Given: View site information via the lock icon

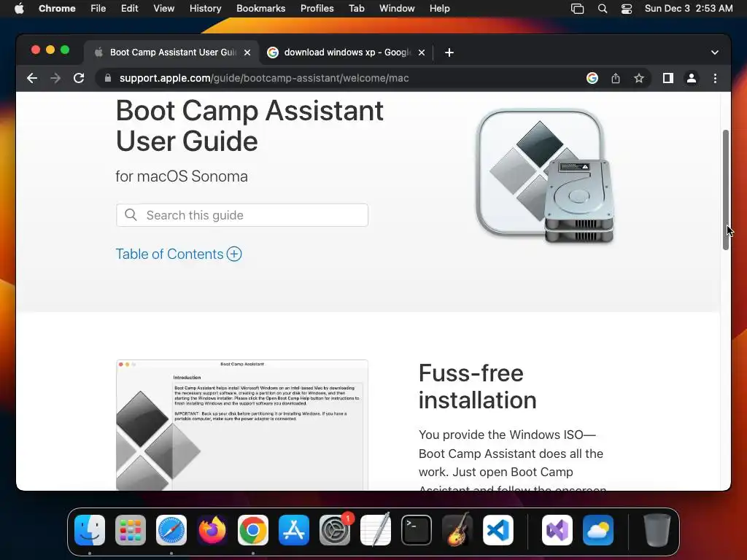Looking at the screenshot, I should (x=108, y=78).
